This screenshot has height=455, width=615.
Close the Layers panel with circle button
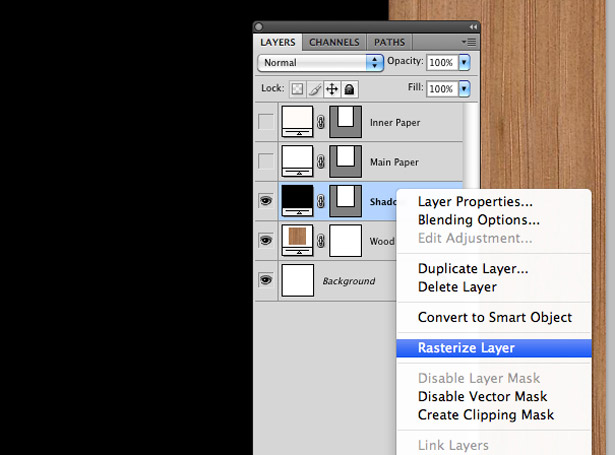[258, 27]
